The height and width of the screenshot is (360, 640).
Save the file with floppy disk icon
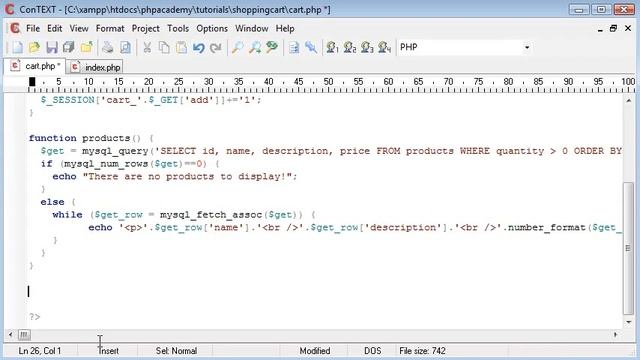pos(52,47)
